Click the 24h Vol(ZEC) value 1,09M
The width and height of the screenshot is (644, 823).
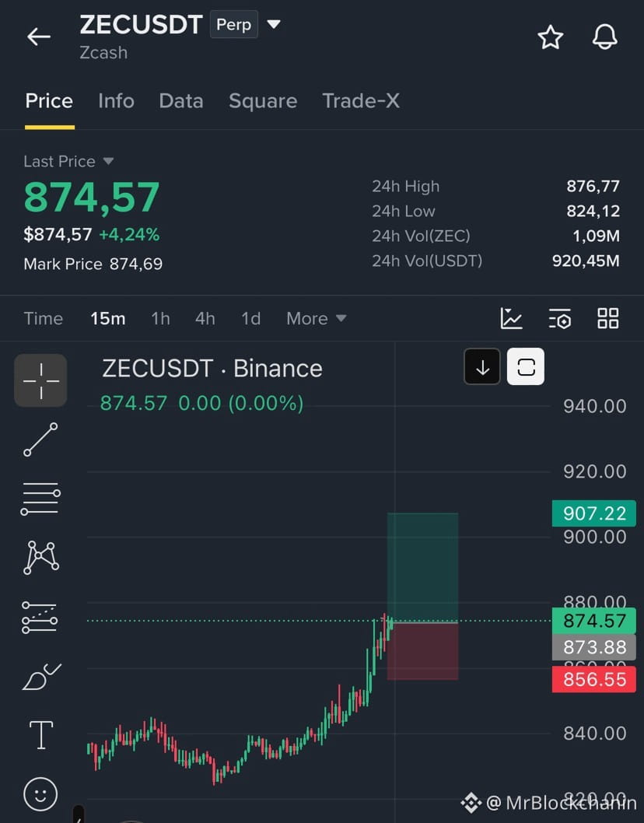click(596, 236)
